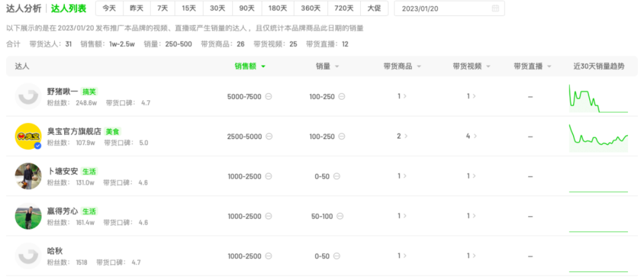Open 野猪嗷一 30-day sales trend chart
The width and height of the screenshot is (644, 277).
pyautogui.click(x=598, y=98)
